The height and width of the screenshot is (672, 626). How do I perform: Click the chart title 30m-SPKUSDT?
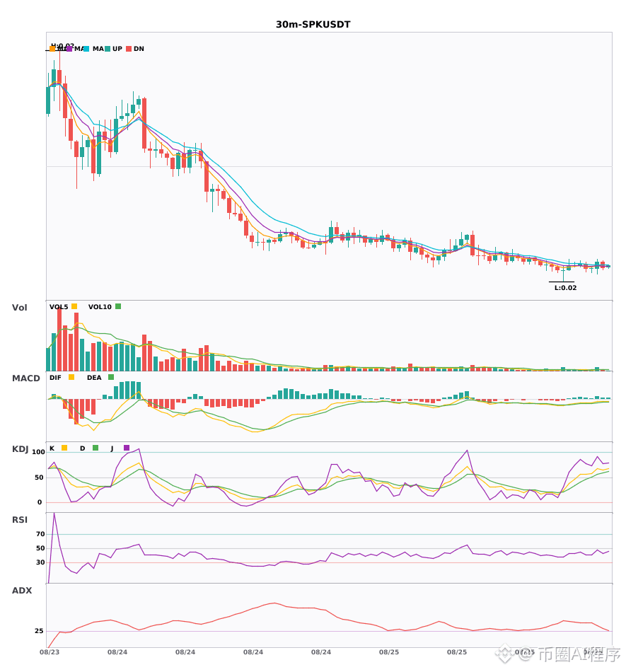pos(313,25)
